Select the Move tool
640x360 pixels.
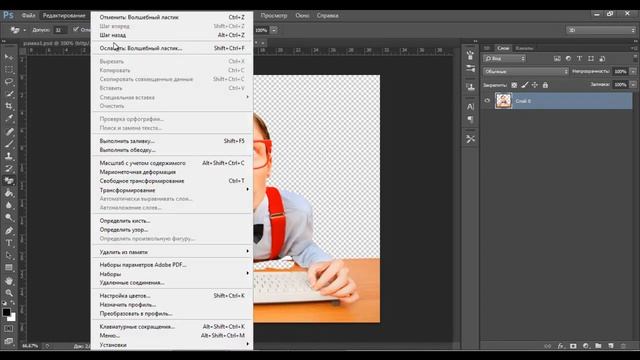click(9, 57)
